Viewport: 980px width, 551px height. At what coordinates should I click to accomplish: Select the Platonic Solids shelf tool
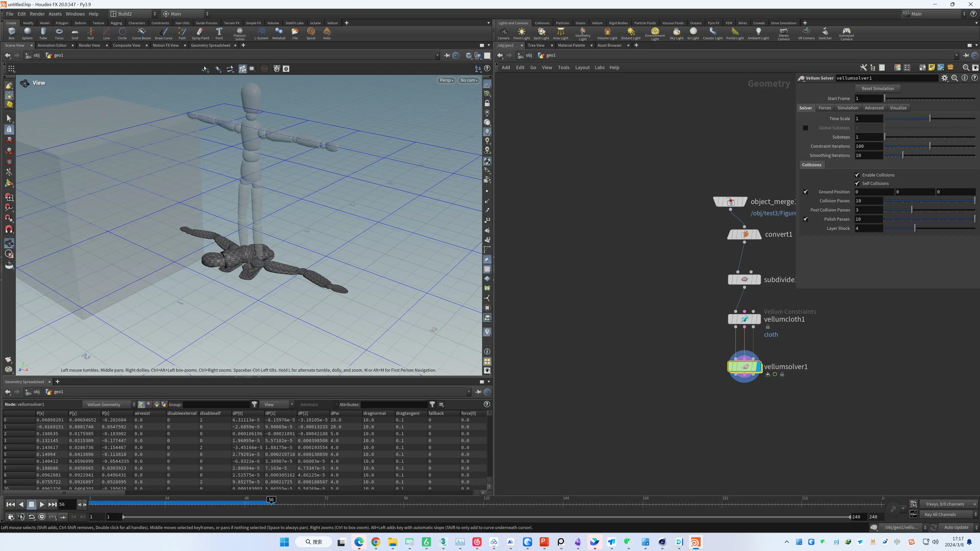[240, 34]
